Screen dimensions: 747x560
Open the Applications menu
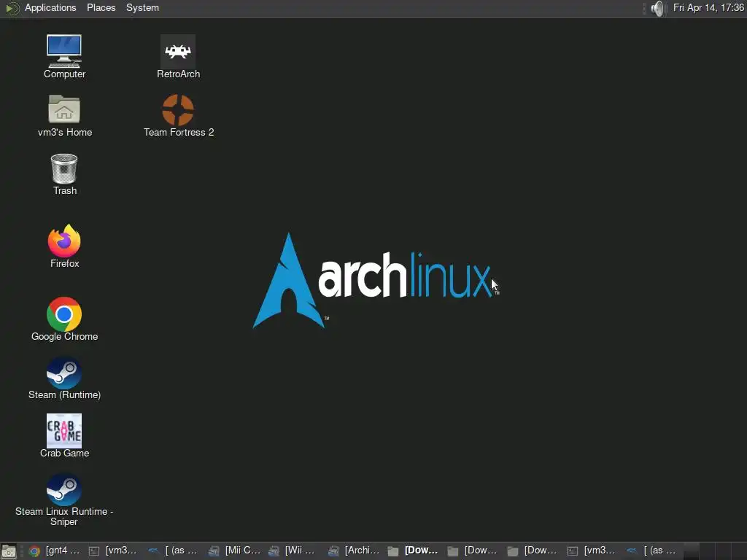[50, 7]
